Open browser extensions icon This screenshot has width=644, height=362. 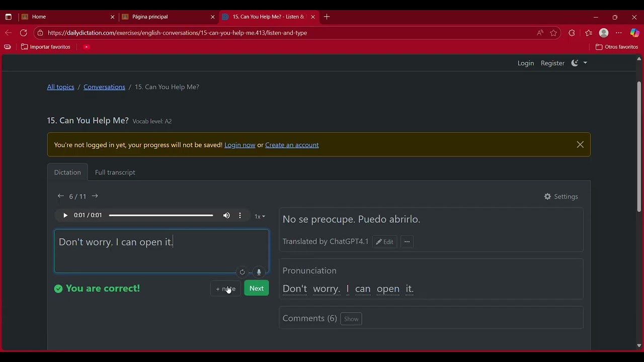pos(572,33)
